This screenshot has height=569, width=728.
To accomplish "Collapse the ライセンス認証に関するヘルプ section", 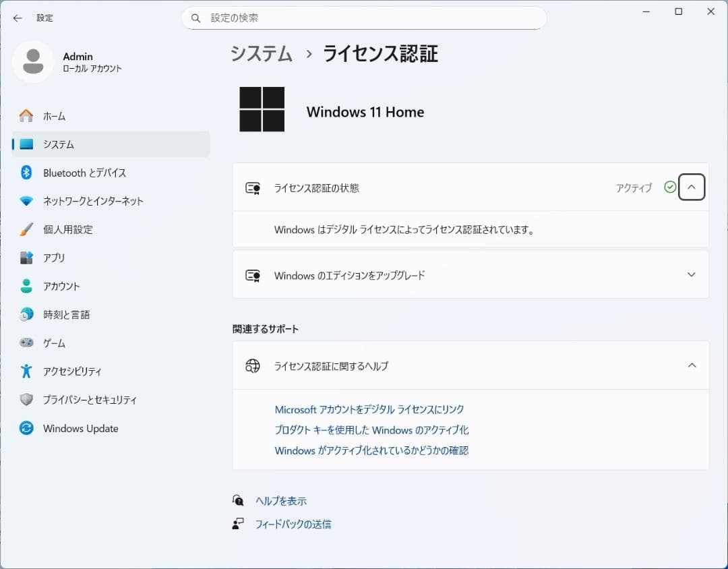I will point(691,365).
